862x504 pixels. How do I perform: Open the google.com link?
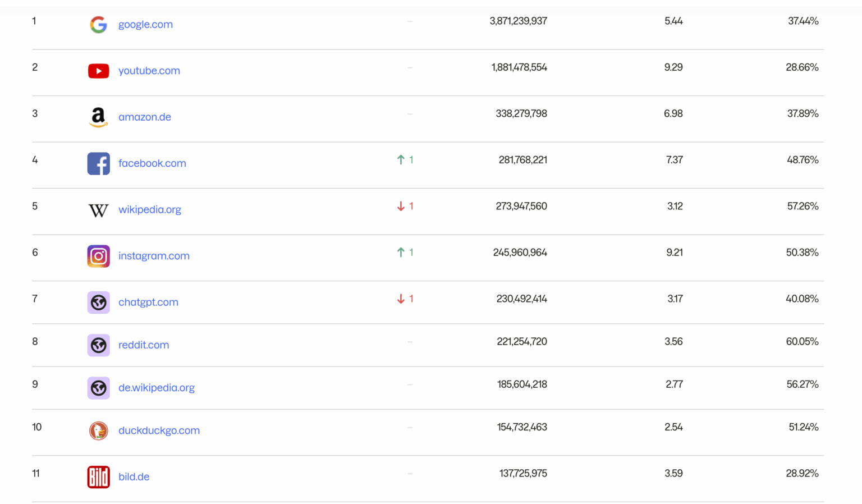pyautogui.click(x=145, y=25)
